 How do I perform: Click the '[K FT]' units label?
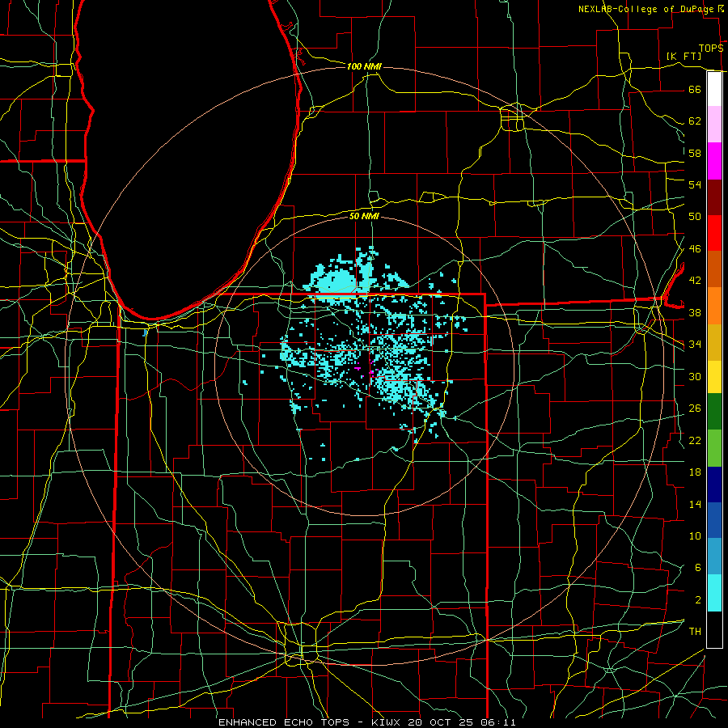point(684,56)
